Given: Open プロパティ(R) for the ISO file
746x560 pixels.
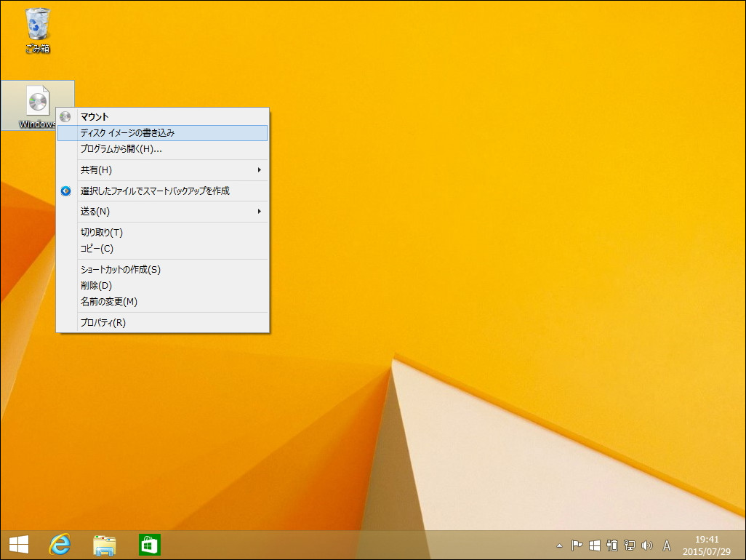Looking at the screenshot, I should [102, 323].
